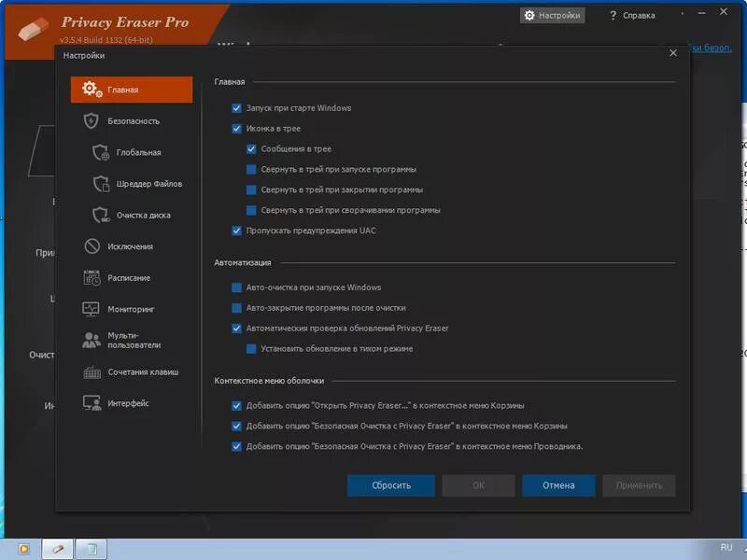Click the Отмена button
The image size is (747, 560).
pos(558,485)
